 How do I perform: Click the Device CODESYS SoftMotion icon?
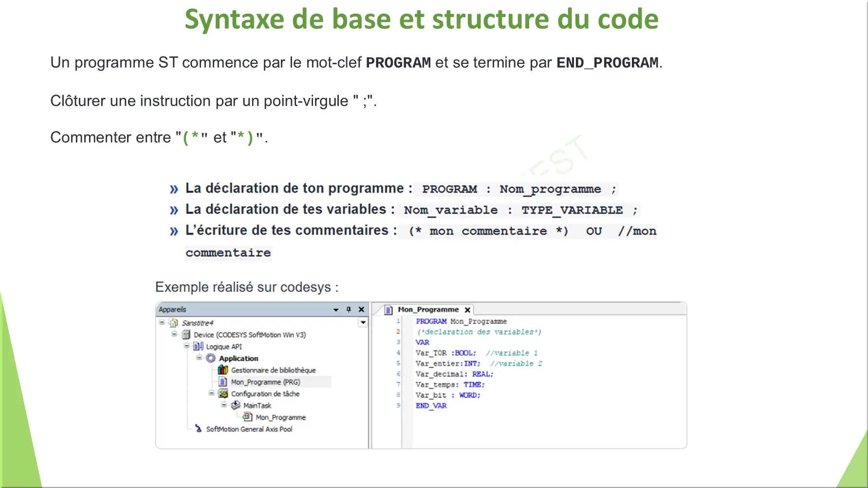point(186,335)
